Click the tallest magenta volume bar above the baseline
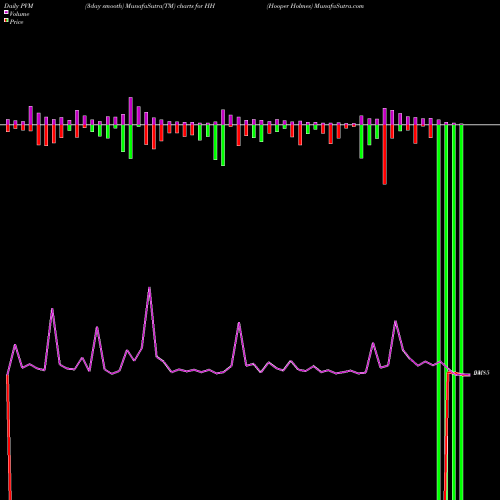500x500 pixels. tap(131, 111)
